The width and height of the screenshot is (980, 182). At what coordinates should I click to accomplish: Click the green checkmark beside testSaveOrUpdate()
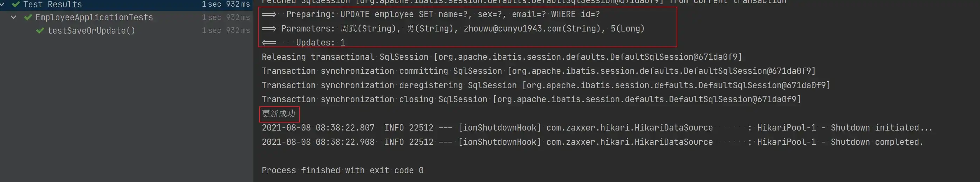pyautogui.click(x=40, y=30)
